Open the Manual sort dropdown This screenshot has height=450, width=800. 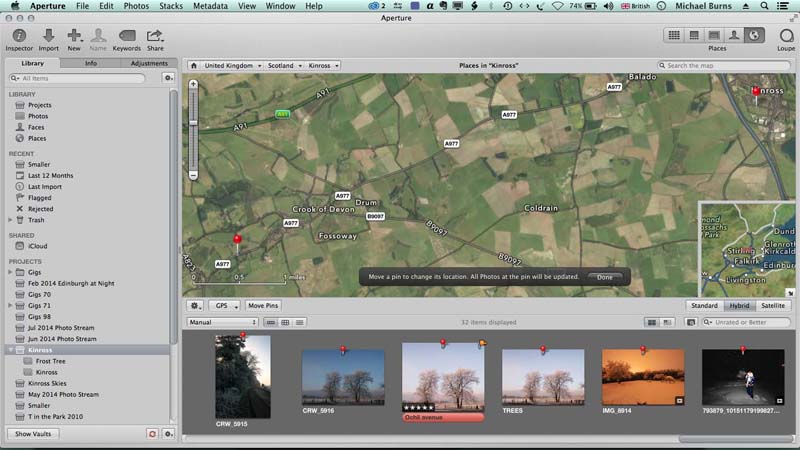tap(222, 322)
